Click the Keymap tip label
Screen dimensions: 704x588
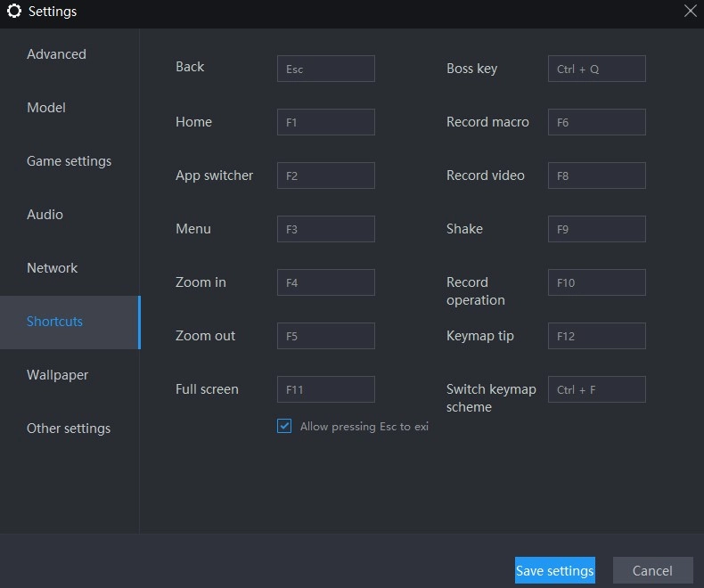pos(480,336)
